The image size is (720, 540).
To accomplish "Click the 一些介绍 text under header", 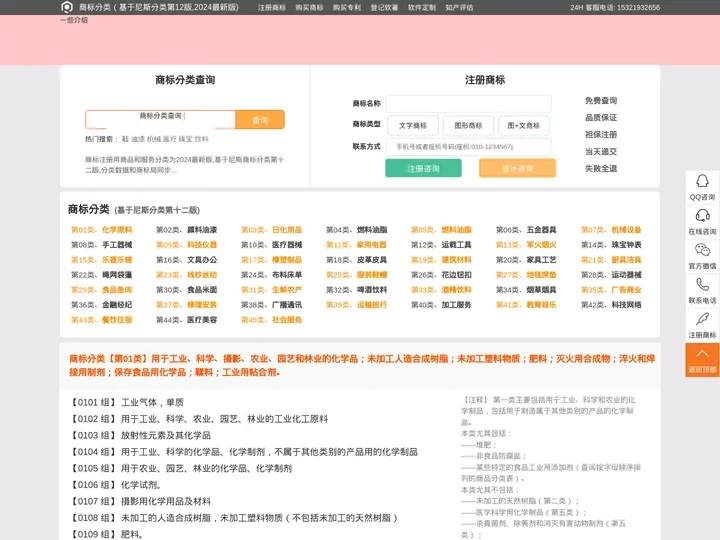I will 74,20.
